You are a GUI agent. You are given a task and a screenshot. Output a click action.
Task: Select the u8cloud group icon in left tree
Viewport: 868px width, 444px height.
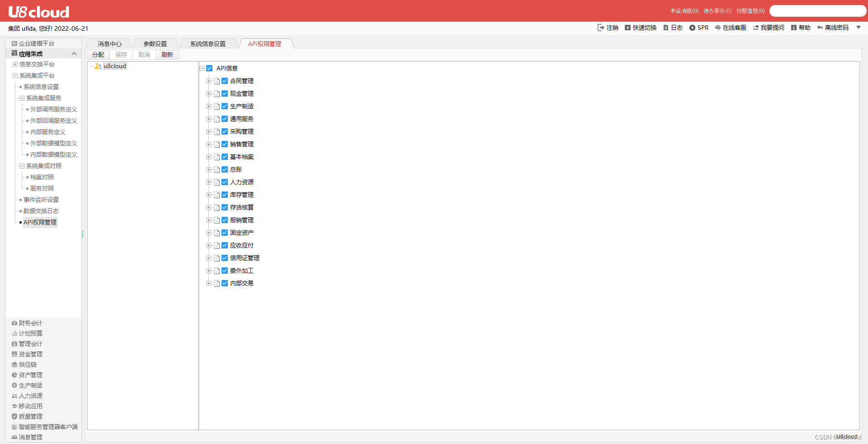(x=98, y=66)
